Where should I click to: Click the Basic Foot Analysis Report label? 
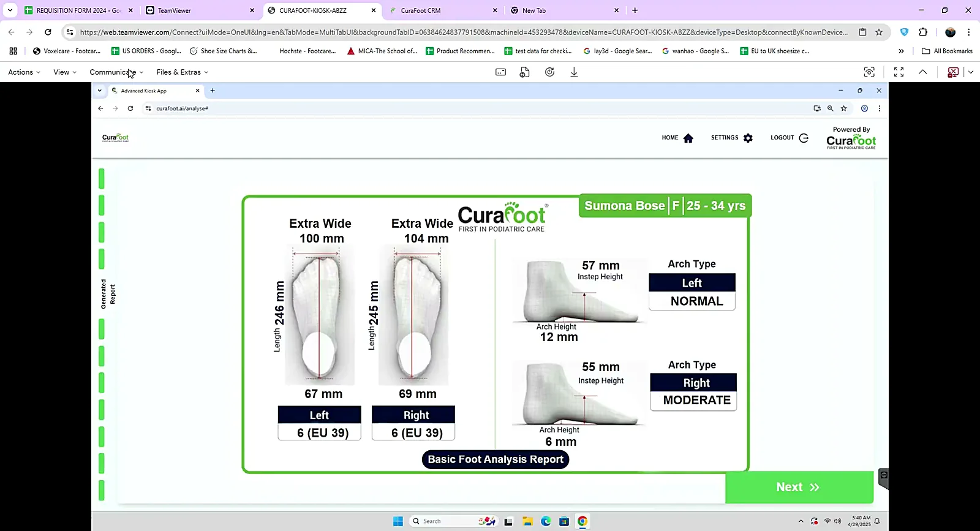[x=496, y=459]
